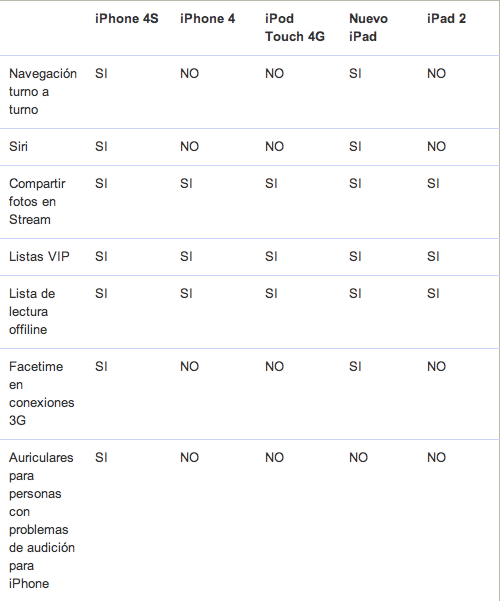Click the iPhone 4S column header
This screenshot has height=601, width=501.
(x=126, y=19)
